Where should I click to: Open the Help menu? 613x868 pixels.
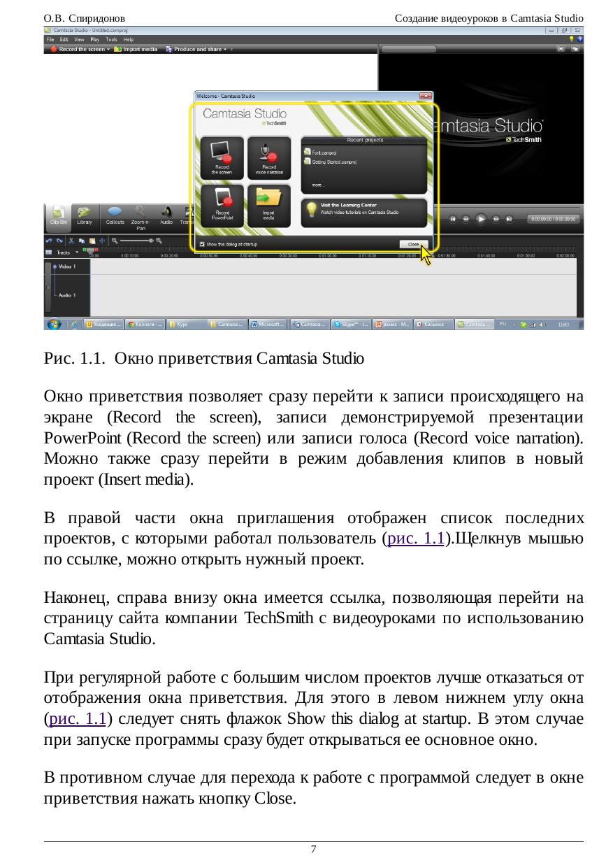pyautogui.click(x=128, y=40)
